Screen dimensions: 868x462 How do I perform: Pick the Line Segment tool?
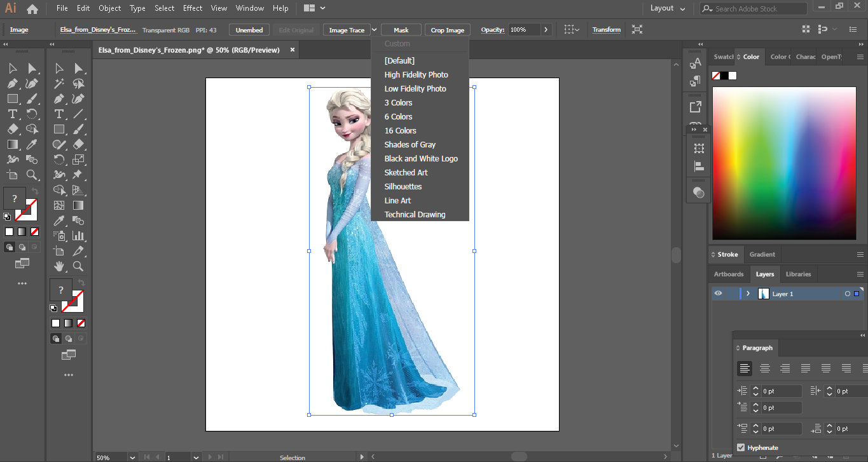[x=78, y=114]
